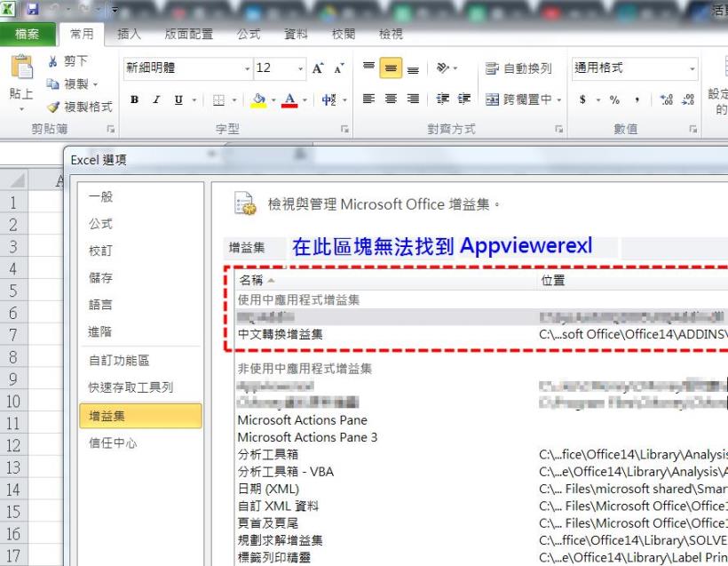Select the 中文轉換增益集 add-in row
The image size is (728, 566).
(x=480, y=335)
